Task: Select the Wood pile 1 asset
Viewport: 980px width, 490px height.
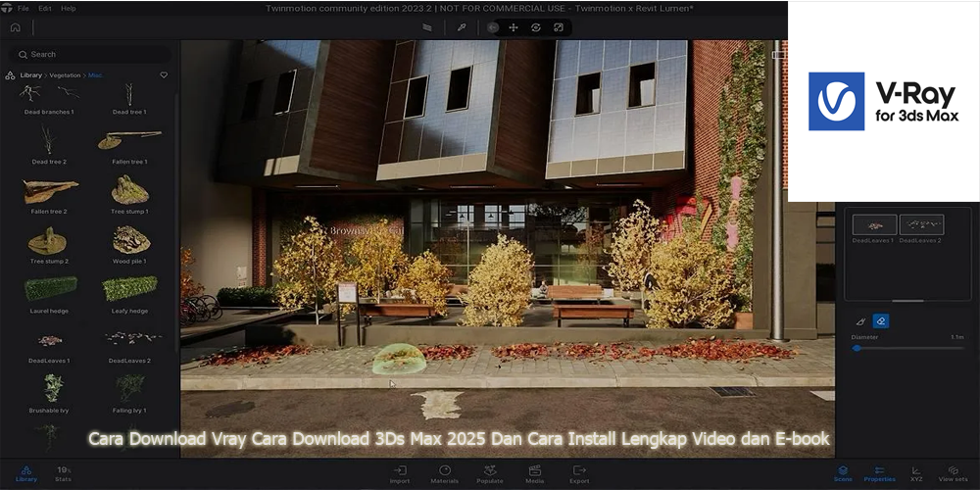Action: 129,244
